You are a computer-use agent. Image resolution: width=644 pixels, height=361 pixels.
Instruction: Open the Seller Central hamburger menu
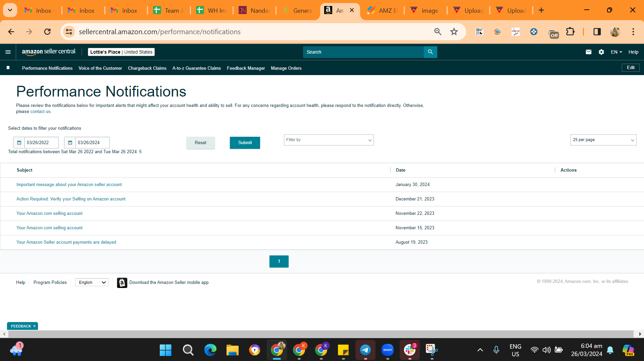(8, 52)
